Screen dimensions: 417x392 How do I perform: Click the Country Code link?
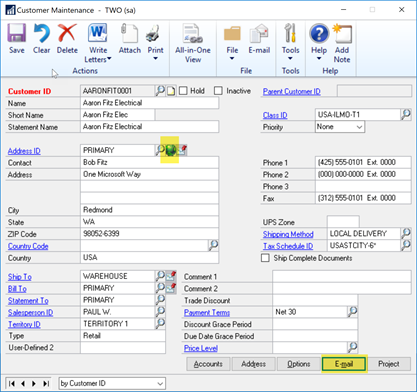[28, 246]
